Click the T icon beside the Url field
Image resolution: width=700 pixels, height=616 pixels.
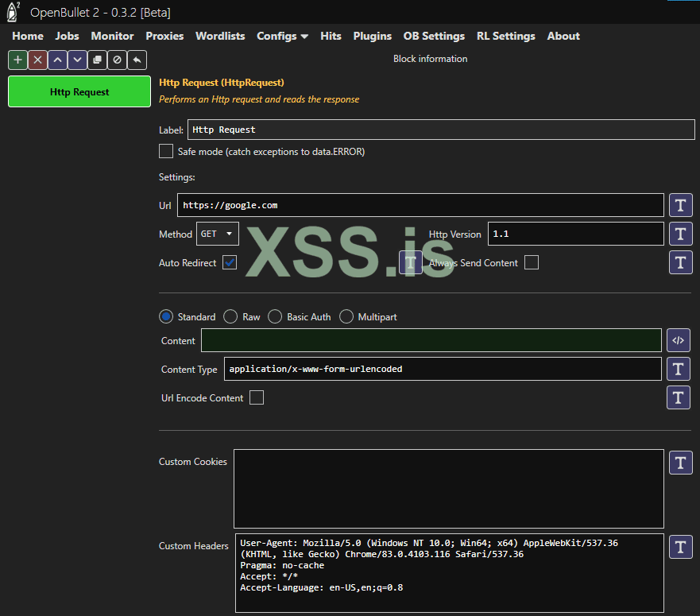click(680, 205)
